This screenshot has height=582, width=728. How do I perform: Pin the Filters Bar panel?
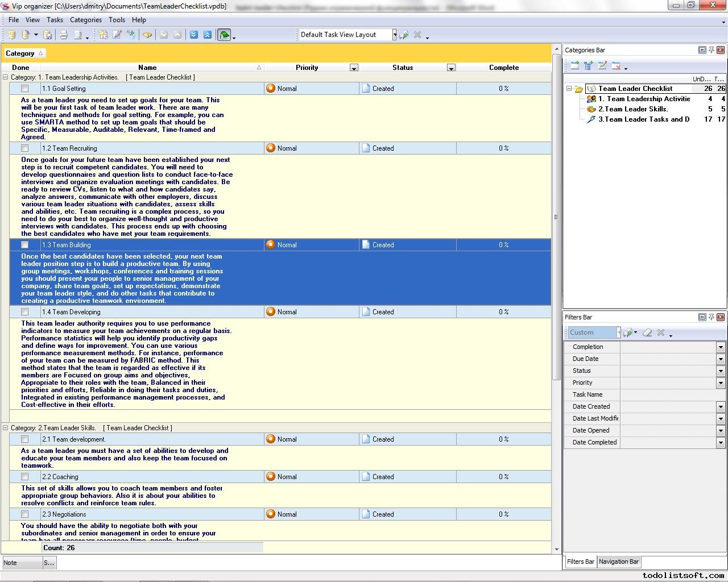tap(712, 317)
